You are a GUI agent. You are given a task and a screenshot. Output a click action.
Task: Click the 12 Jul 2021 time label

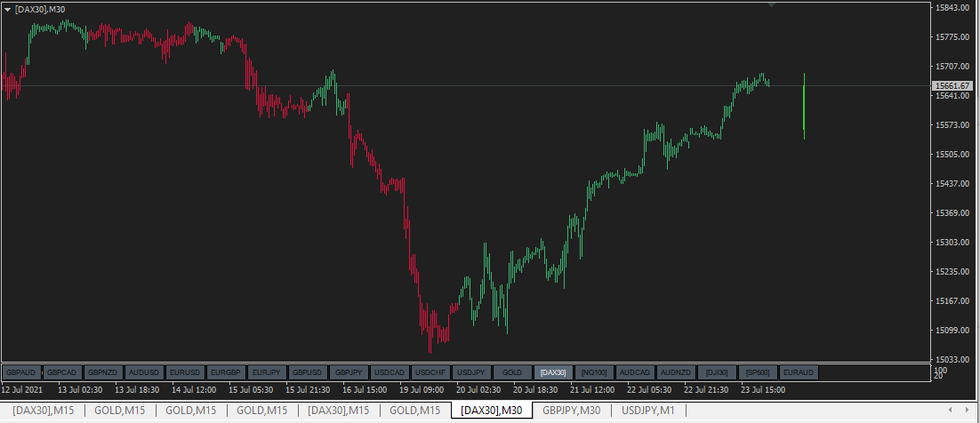[x=22, y=389]
